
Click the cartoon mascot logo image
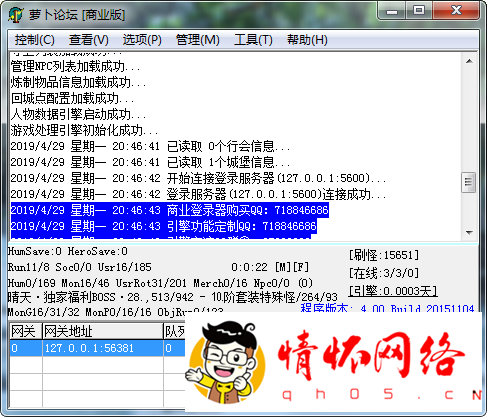(227, 363)
